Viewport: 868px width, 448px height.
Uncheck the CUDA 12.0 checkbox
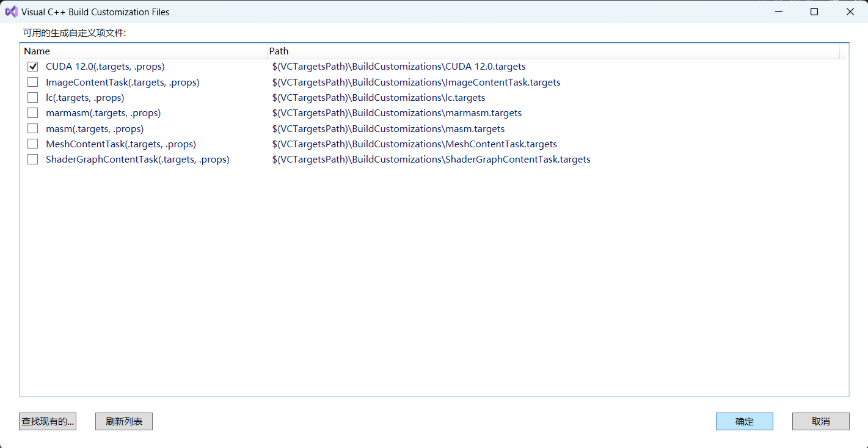33,67
